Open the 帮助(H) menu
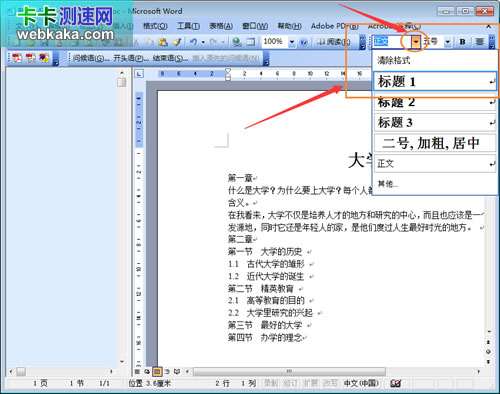Viewport: 500px width, 394px height. 289,26
